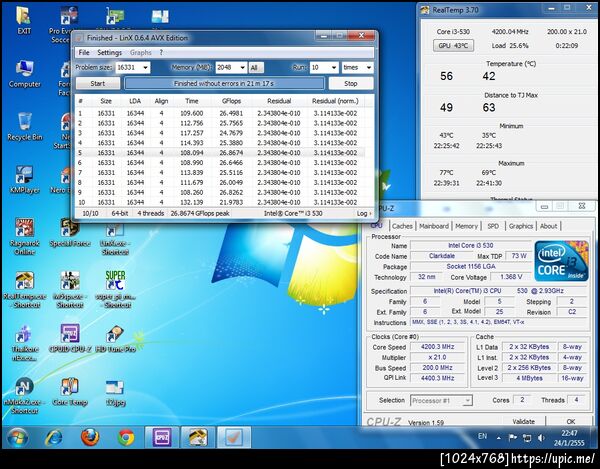Screen dimensions: 600x469
Task: Switch to CPU-Z Caches tab
Action: click(402, 226)
